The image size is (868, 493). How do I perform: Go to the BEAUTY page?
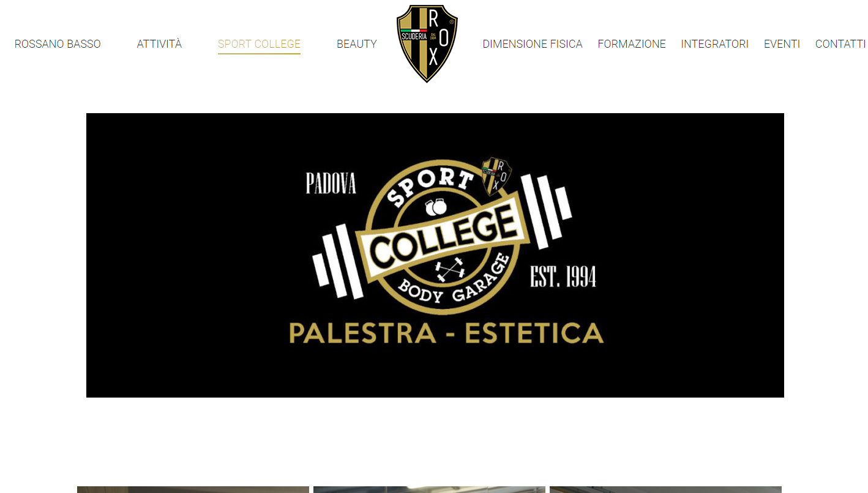tap(357, 44)
